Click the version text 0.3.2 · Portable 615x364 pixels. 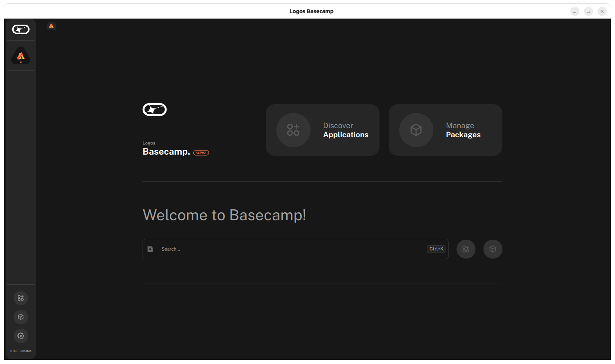pyautogui.click(x=21, y=351)
